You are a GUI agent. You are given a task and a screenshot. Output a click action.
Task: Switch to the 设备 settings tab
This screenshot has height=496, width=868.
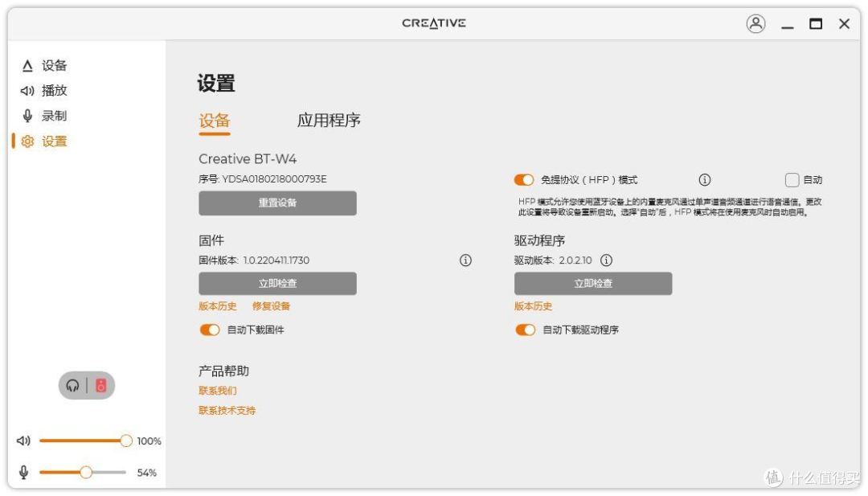215,121
